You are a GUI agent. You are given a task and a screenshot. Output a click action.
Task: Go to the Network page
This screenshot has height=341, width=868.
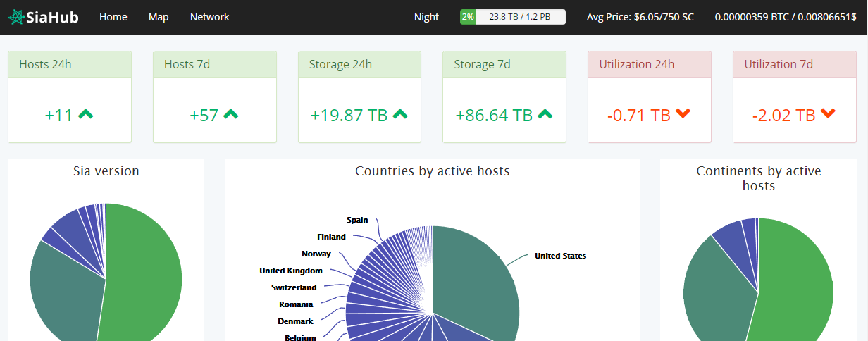209,17
